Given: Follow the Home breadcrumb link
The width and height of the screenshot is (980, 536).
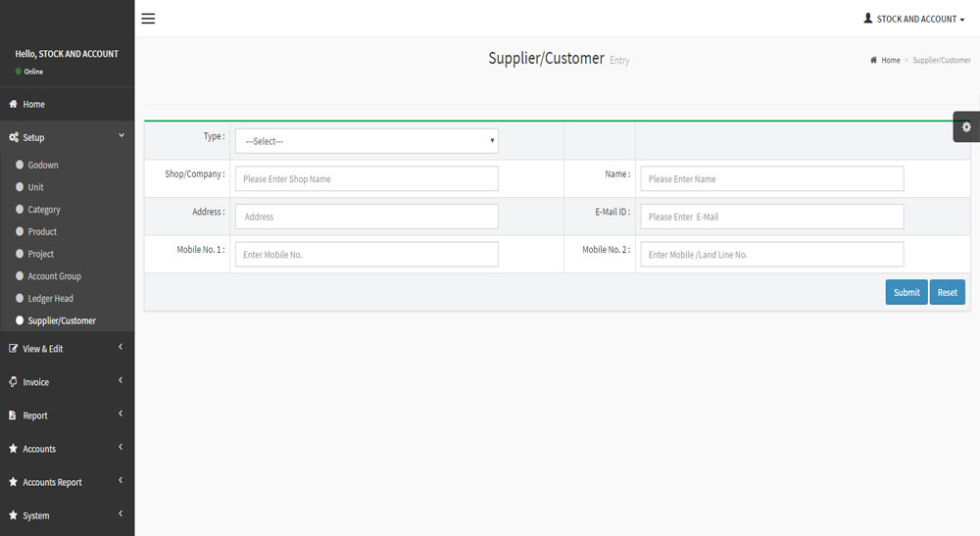Looking at the screenshot, I should tap(891, 60).
